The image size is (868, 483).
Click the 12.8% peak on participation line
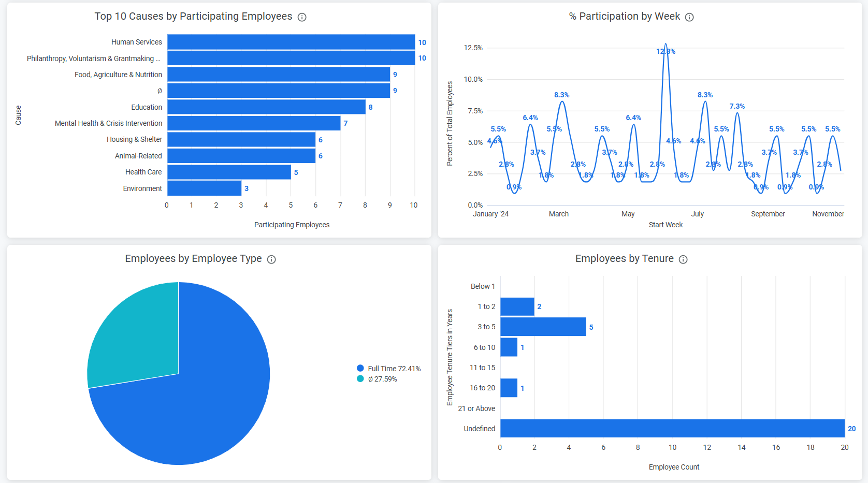pos(666,45)
